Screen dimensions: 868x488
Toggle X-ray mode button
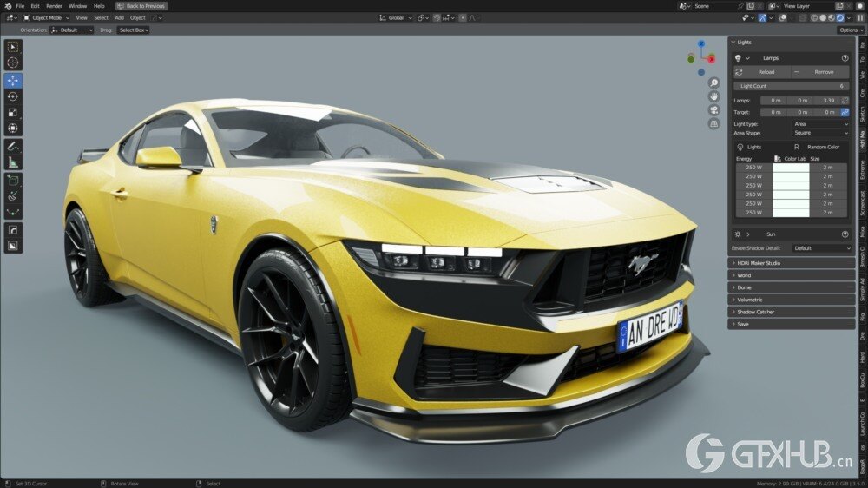[x=803, y=17]
